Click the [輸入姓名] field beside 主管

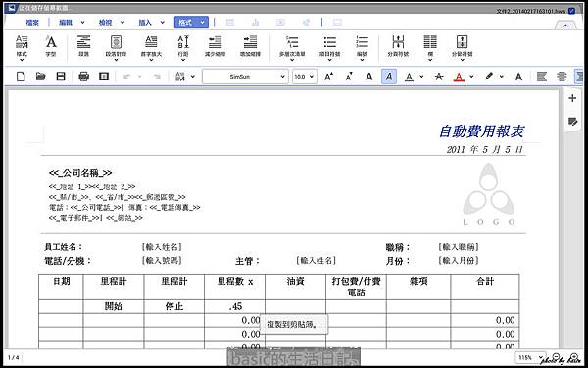[x=316, y=261]
